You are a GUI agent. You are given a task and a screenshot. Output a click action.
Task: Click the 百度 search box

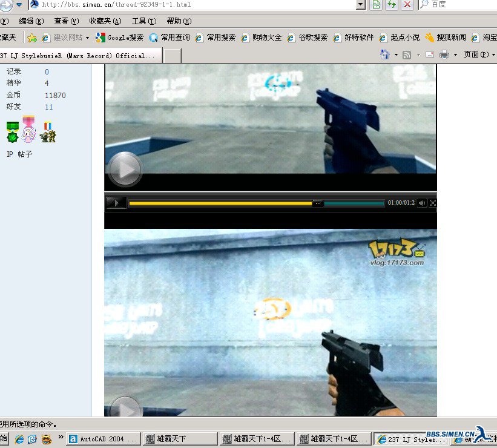(458, 4)
